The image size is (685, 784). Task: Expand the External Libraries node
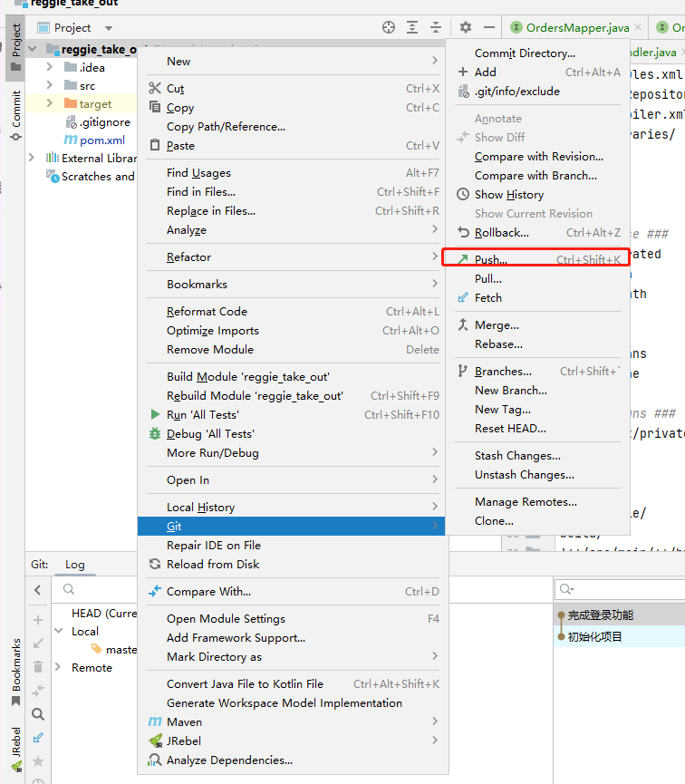coord(32,158)
